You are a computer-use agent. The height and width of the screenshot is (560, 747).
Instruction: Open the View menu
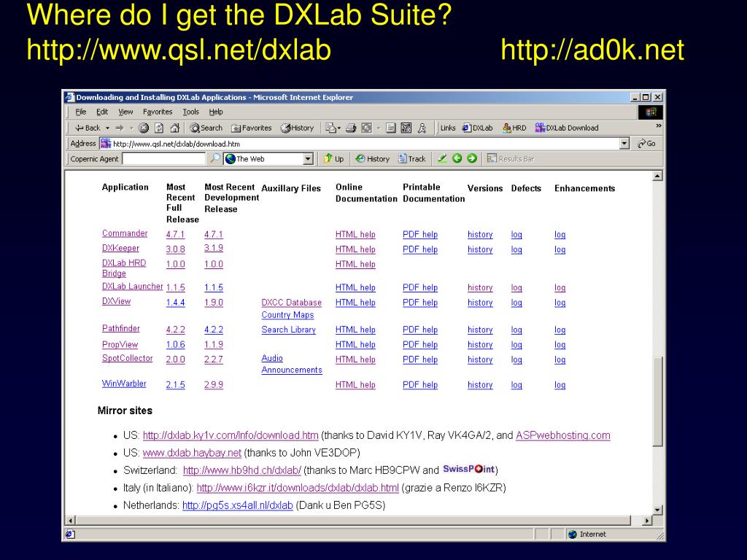point(125,112)
